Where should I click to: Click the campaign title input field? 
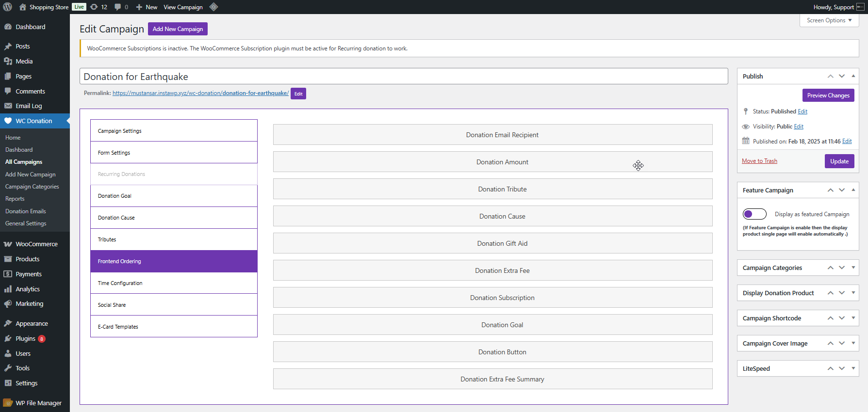pos(403,77)
